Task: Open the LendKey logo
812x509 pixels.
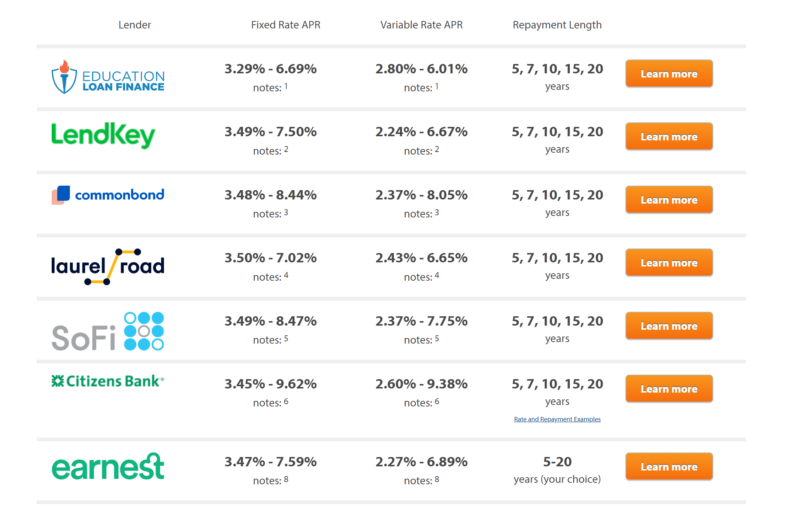Action: [103, 135]
